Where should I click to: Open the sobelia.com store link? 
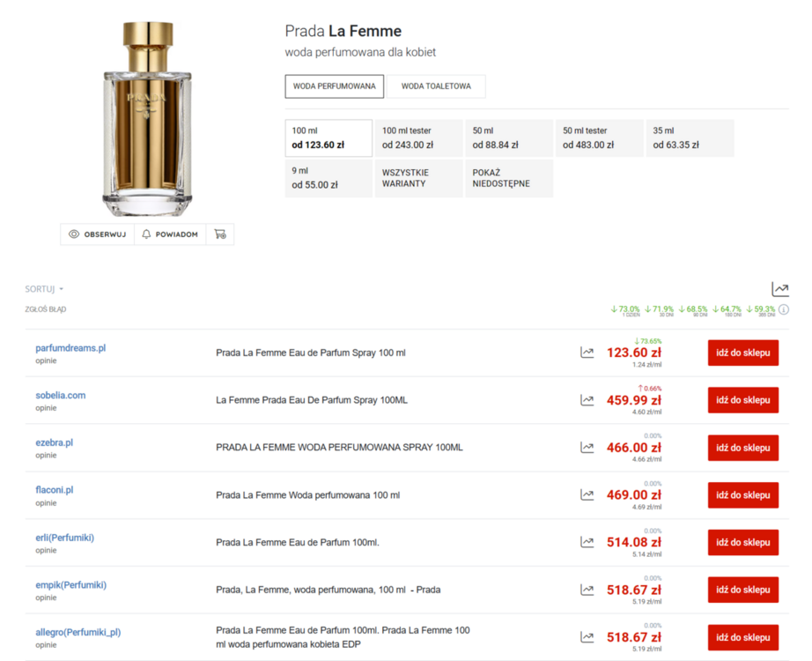(x=61, y=395)
